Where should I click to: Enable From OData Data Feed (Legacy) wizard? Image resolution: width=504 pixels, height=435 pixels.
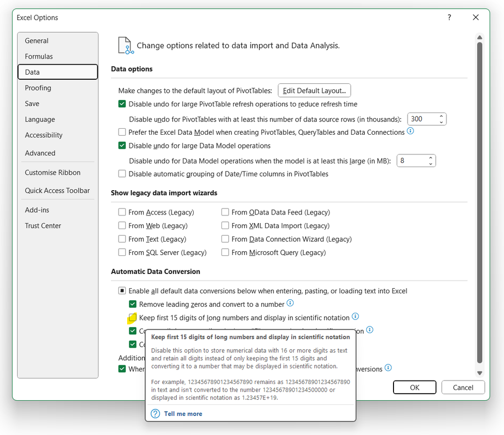point(225,212)
